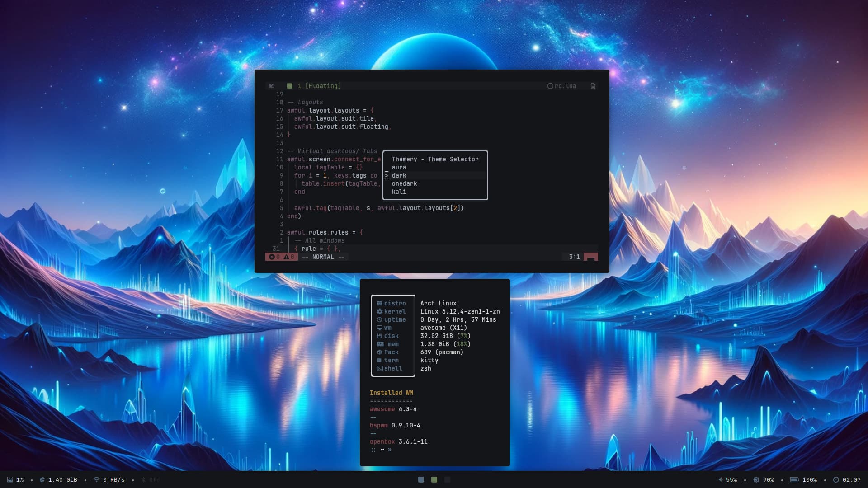Click the CPU usage chart icon

10,480
